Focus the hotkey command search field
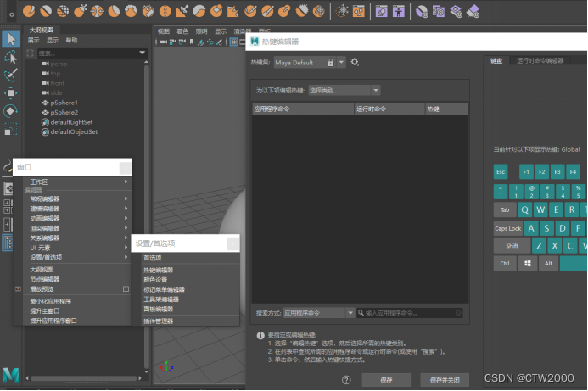 click(409, 313)
